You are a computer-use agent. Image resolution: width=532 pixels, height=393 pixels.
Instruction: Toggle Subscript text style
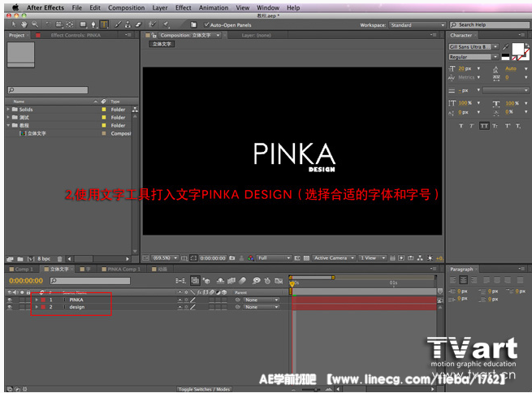pos(518,126)
